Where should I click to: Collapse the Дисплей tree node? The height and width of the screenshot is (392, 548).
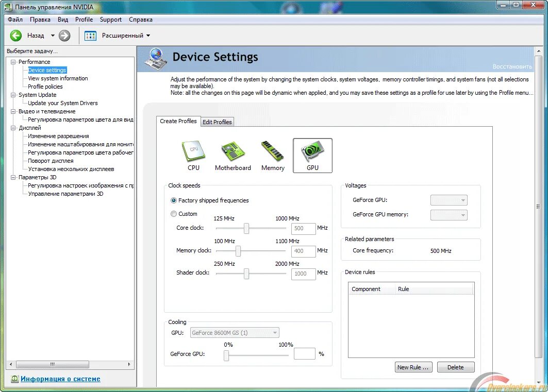(13, 128)
